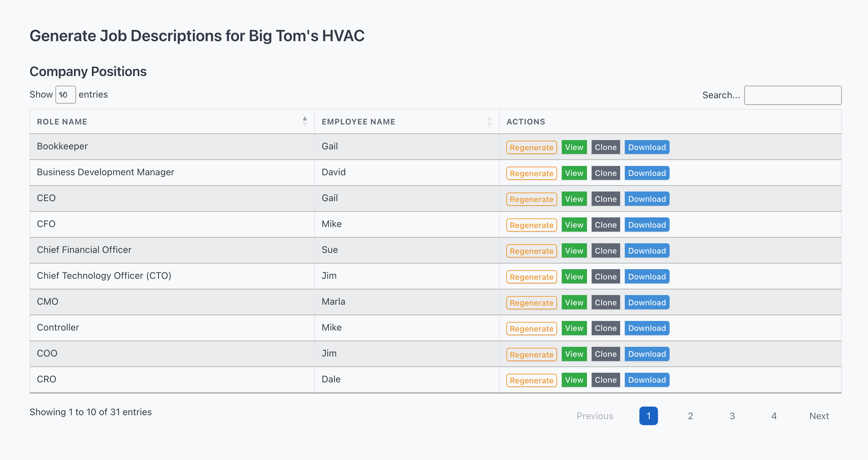Open the Show entries count dropdown
Viewport: 868px width, 460px height.
coord(65,95)
